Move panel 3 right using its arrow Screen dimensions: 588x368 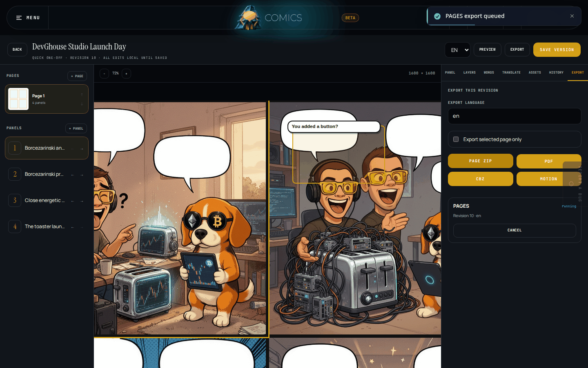[82, 201]
